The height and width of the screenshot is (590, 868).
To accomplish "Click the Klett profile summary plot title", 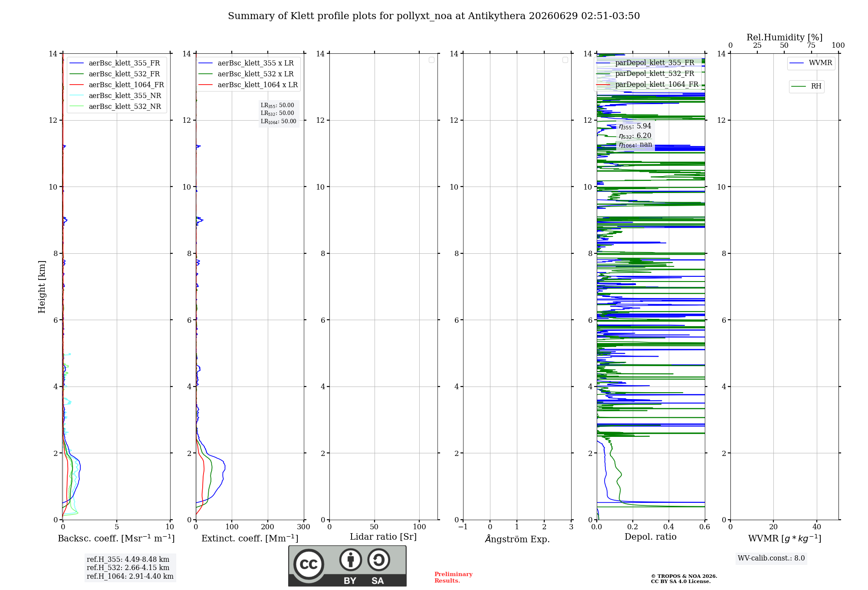I will click(434, 16).
